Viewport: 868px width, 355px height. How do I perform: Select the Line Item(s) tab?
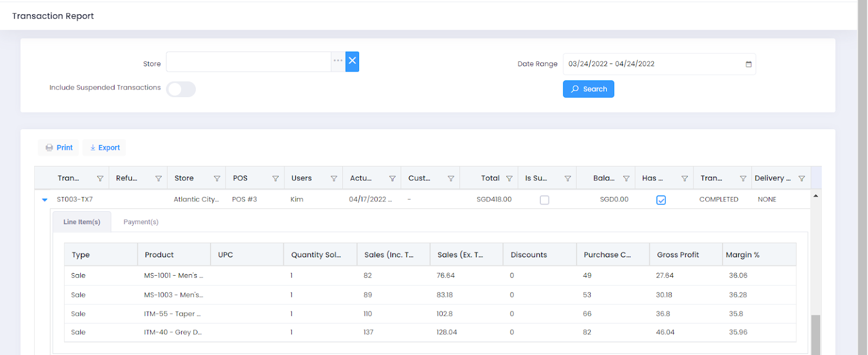(x=82, y=222)
